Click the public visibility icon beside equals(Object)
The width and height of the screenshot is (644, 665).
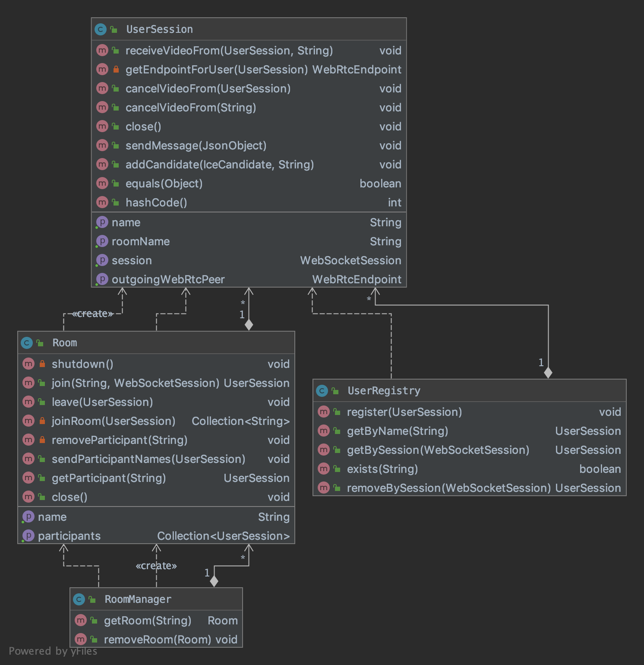coord(115,184)
